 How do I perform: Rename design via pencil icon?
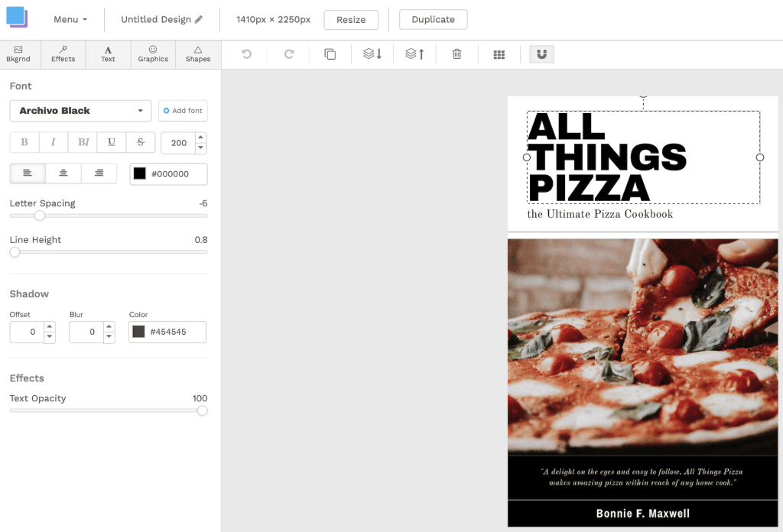coord(199,20)
